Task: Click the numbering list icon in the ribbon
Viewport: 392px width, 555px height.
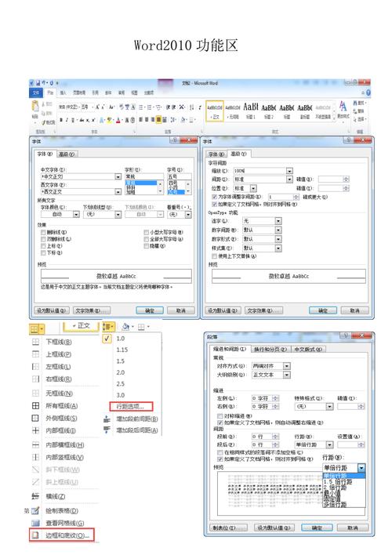Action: pos(150,107)
